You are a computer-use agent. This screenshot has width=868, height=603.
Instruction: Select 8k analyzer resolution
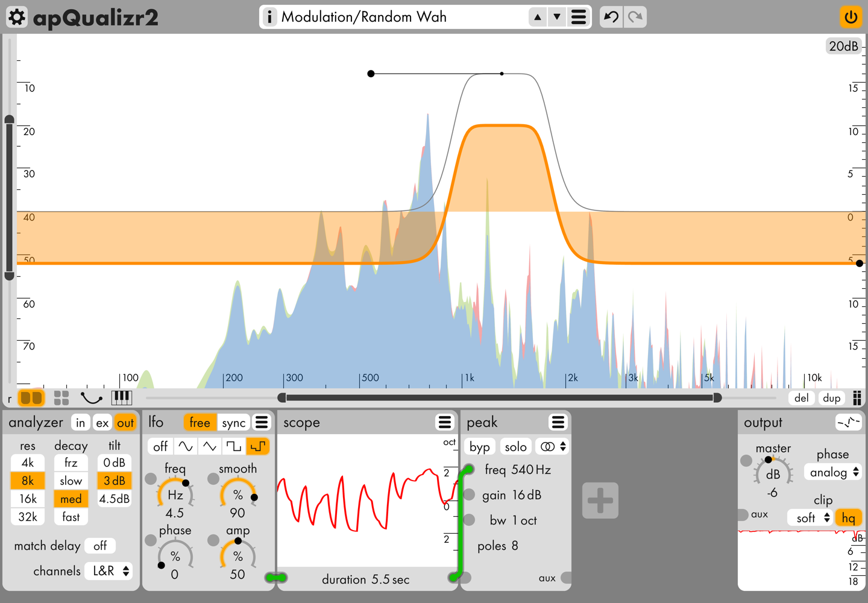tap(28, 481)
